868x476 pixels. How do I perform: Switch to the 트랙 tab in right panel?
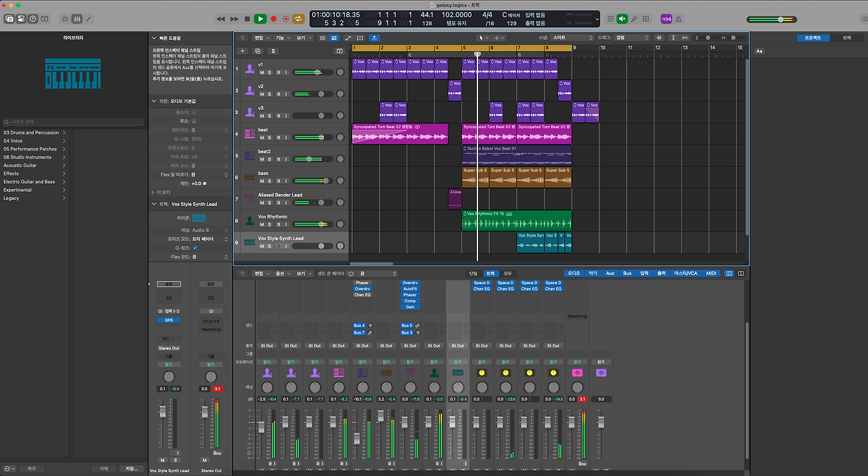click(x=846, y=38)
